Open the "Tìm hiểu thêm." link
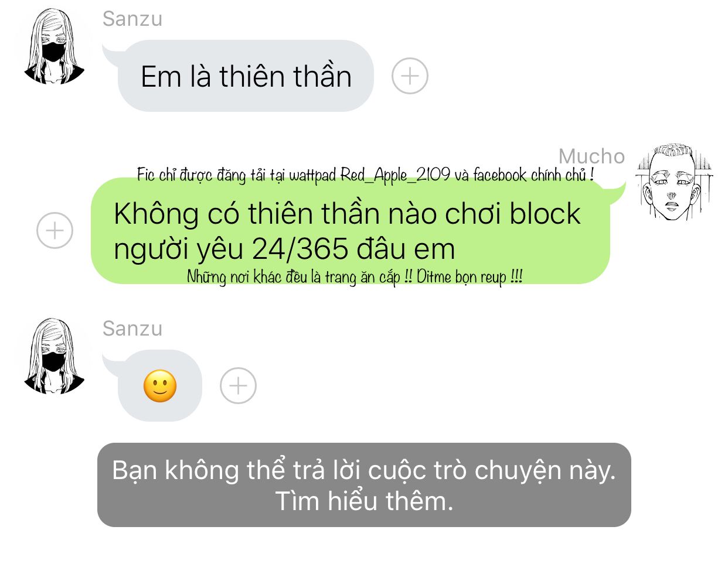The height and width of the screenshot is (571, 728). pyautogui.click(x=364, y=501)
